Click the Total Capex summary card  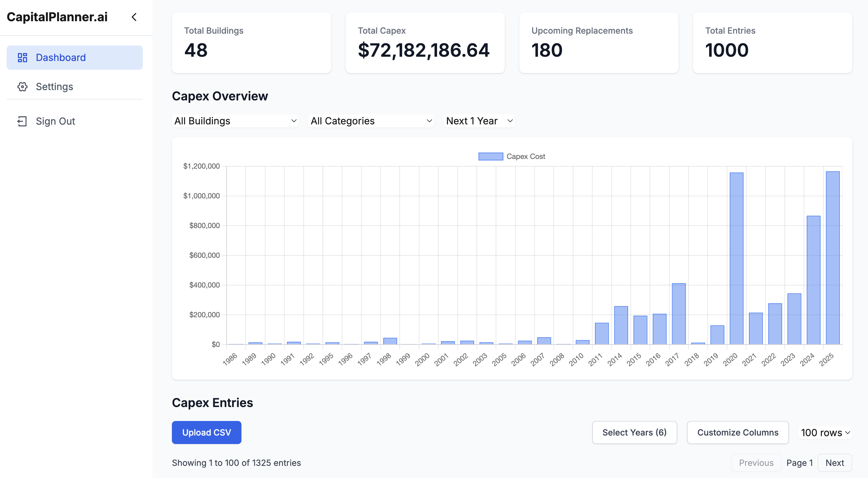pyautogui.click(x=425, y=43)
